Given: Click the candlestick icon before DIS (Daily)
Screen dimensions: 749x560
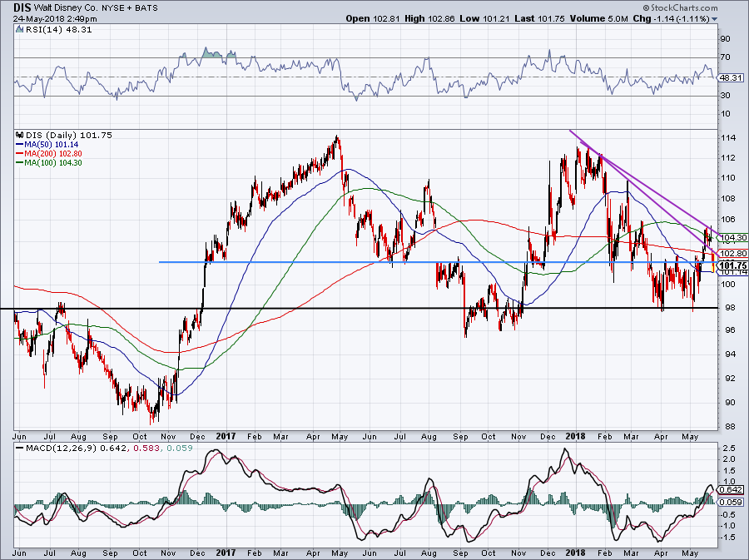Looking at the screenshot, I should point(20,135).
